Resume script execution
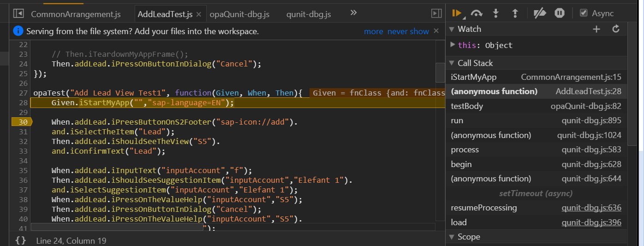 pos(458,13)
